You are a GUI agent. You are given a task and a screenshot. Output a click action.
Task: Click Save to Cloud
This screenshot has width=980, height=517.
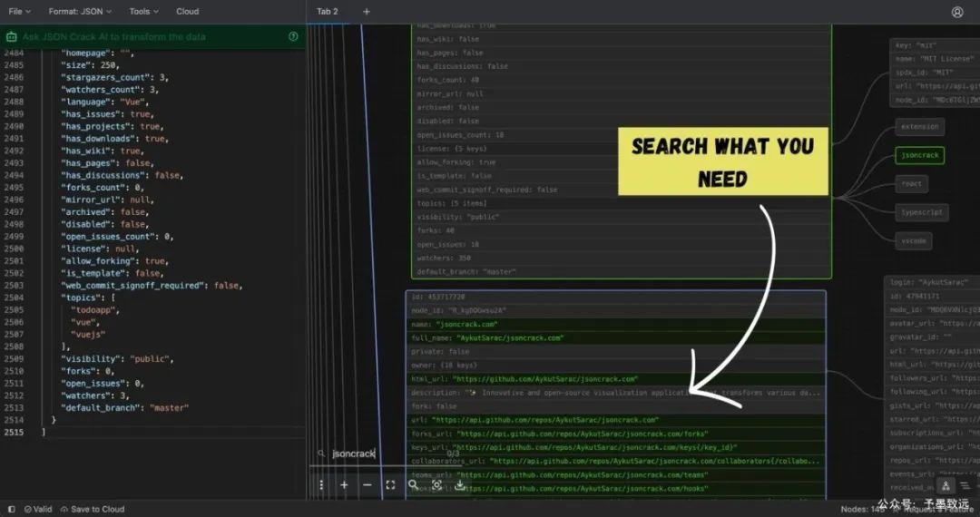[93, 510]
